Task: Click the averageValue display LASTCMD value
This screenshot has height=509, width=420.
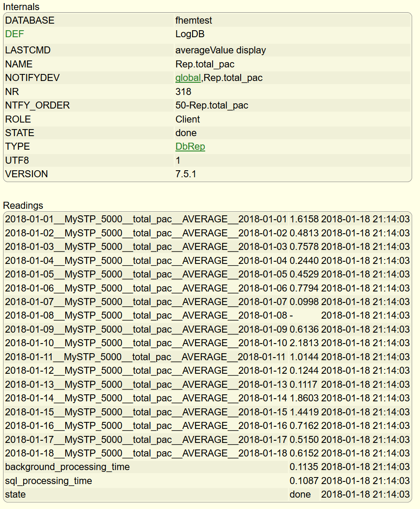Action: click(220, 50)
